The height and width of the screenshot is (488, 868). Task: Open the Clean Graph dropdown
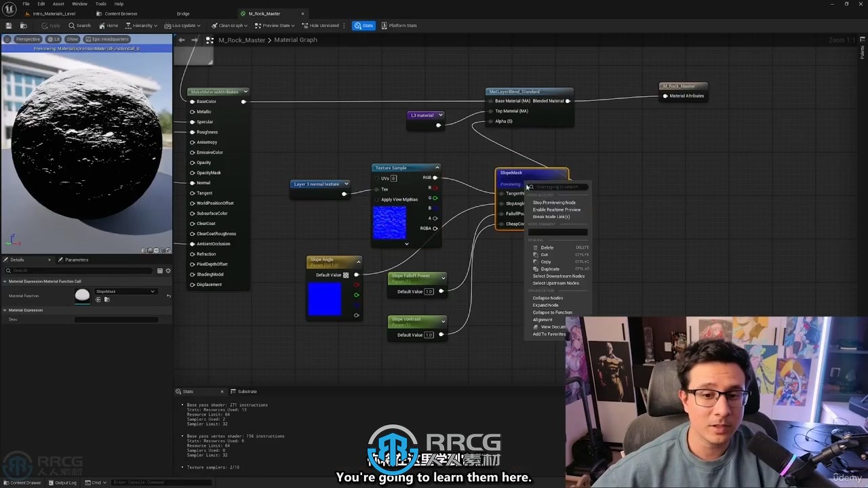pos(230,26)
